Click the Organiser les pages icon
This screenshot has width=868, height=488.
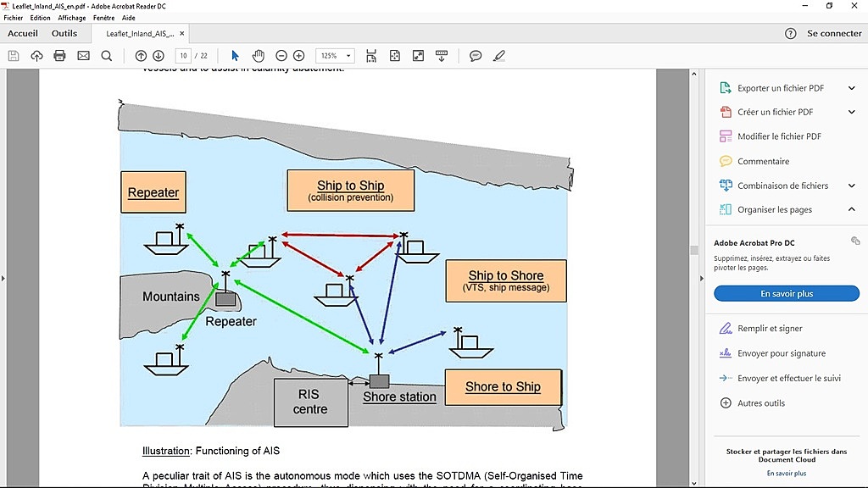[726, 209]
